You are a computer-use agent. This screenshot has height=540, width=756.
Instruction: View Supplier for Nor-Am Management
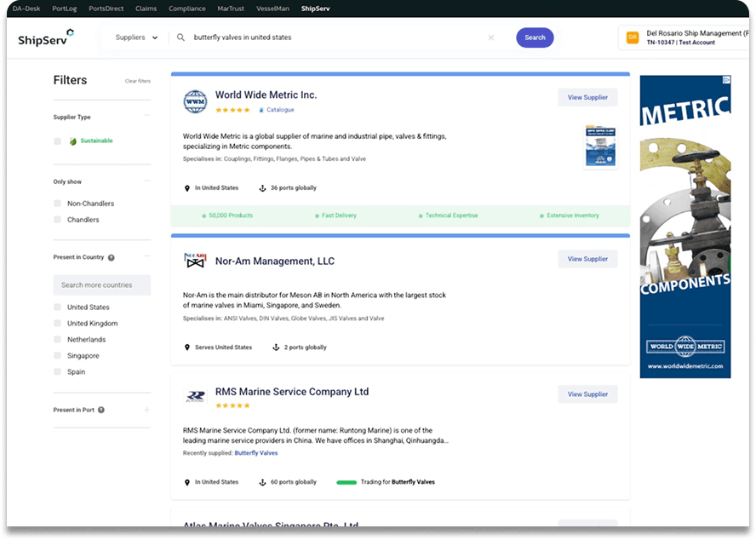[587, 259]
